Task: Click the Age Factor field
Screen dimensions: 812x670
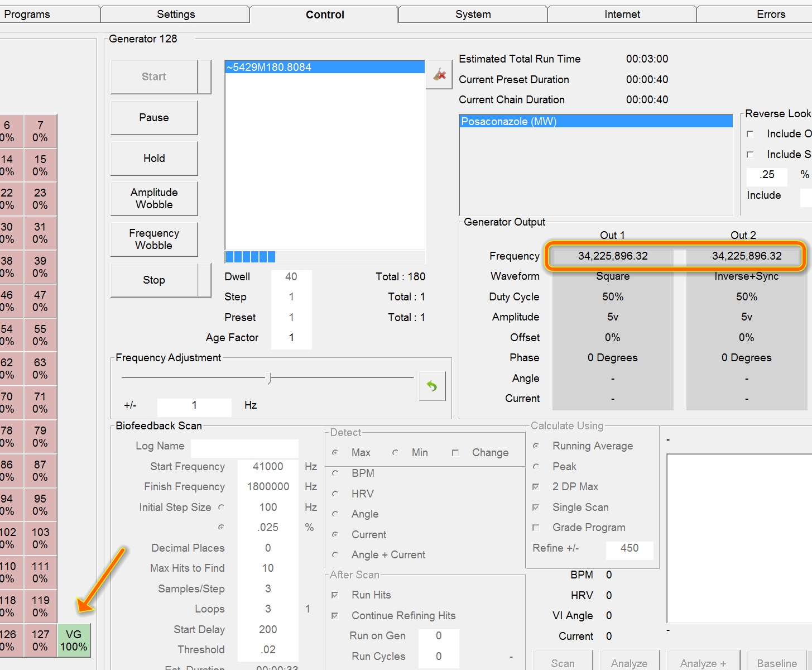Action: point(291,338)
